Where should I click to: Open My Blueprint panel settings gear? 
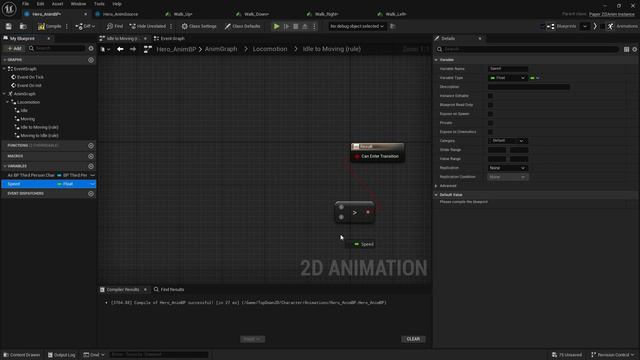91,48
